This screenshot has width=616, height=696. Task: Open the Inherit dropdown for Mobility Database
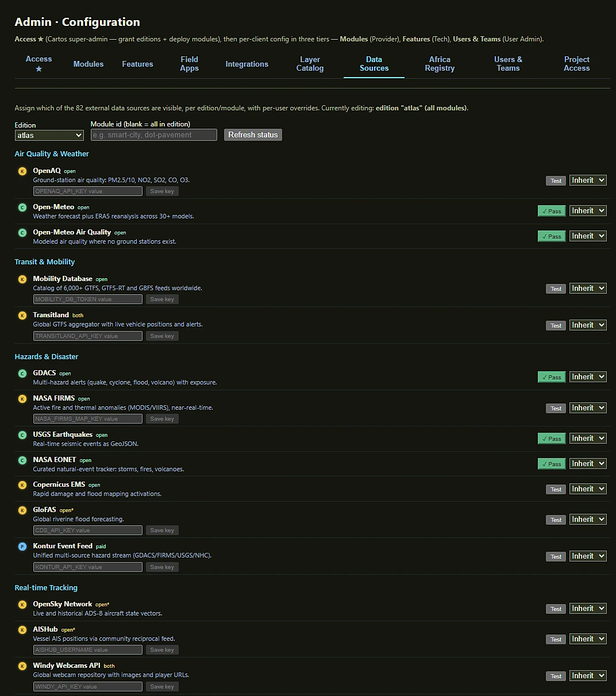588,289
